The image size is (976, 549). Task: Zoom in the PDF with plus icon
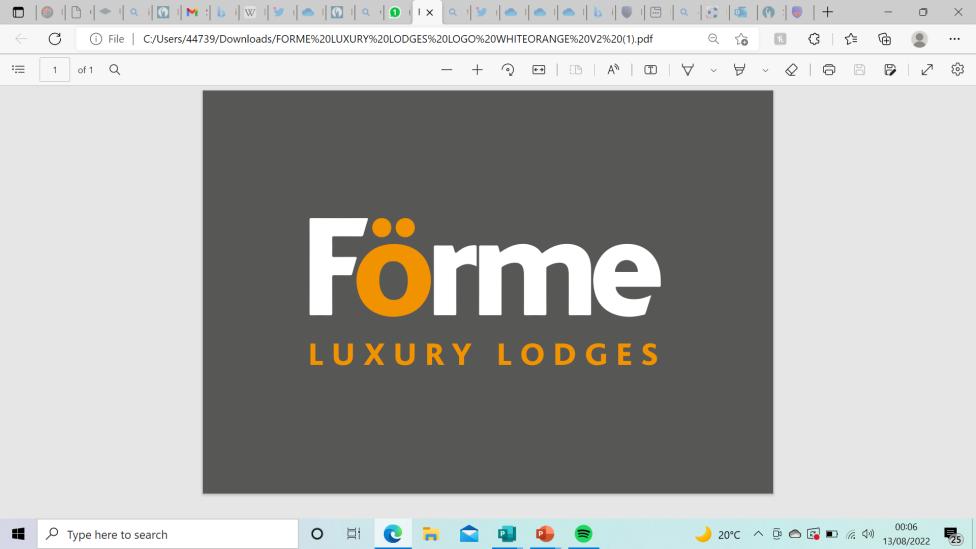click(x=477, y=70)
